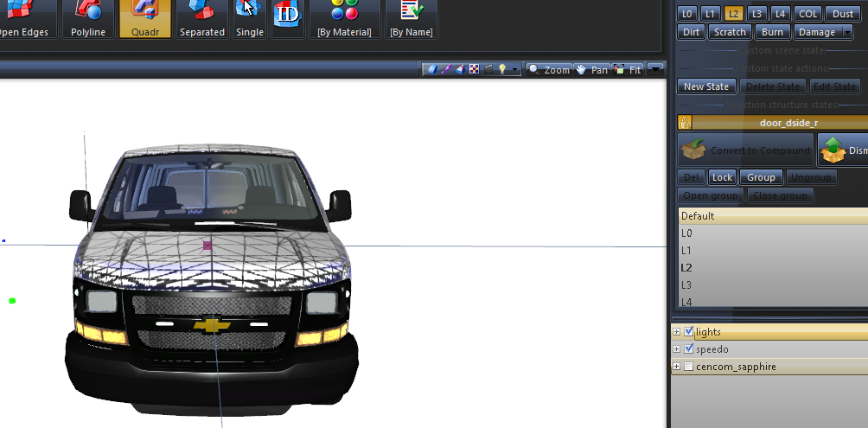Toggle the L4 state button at top
Image resolution: width=868 pixels, height=428 pixels.
point(780,14)
